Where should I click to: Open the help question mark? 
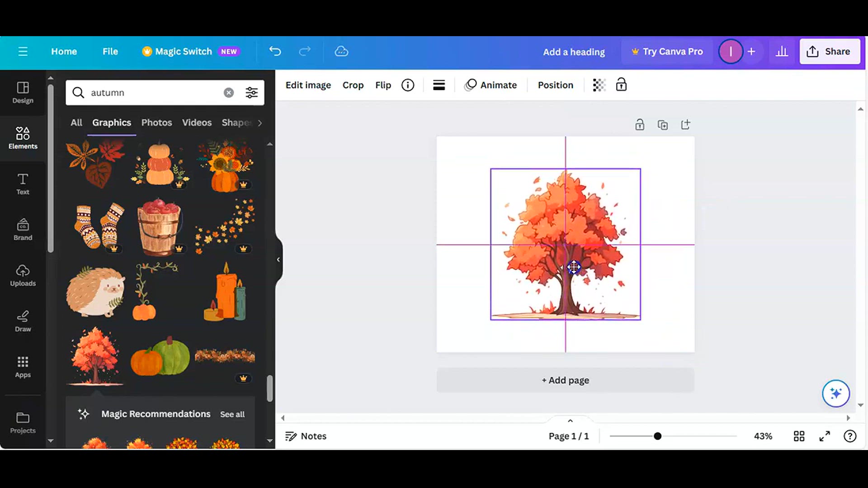coord(850,436)
